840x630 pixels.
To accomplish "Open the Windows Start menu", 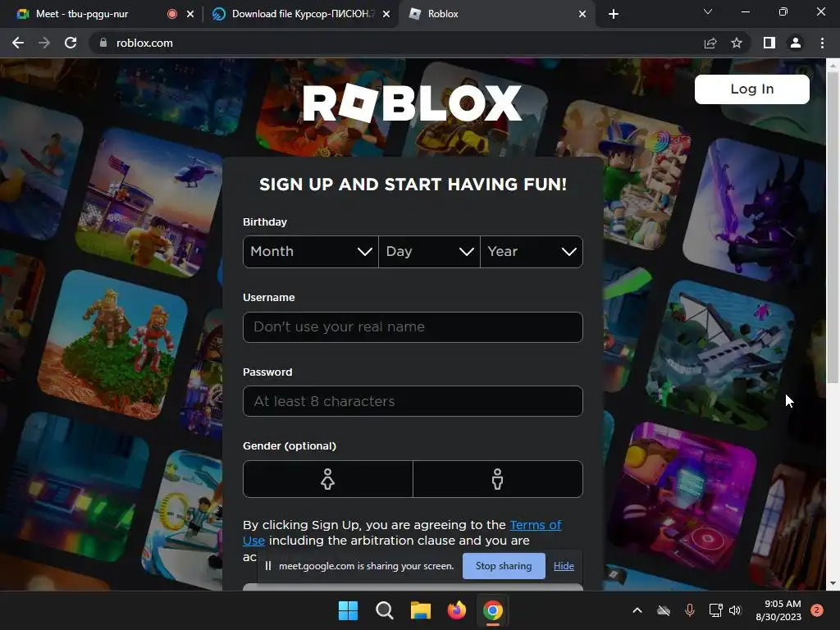I will (x=348, y=610).
